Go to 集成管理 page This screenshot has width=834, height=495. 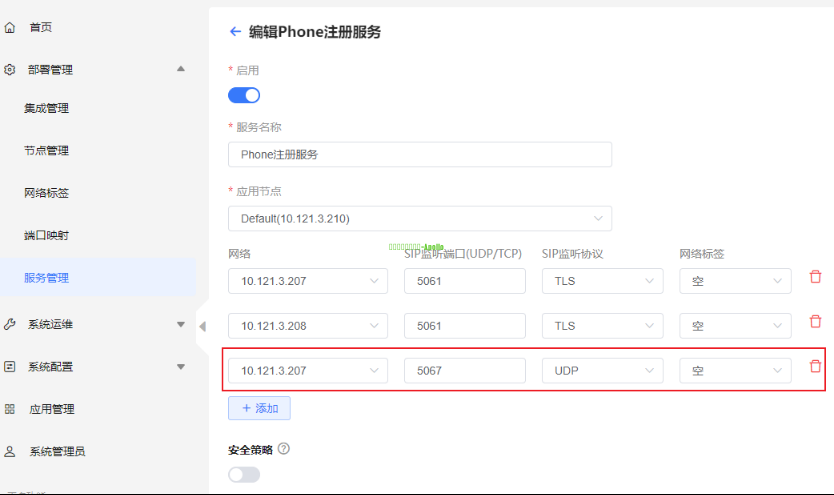tap(47, 109)
